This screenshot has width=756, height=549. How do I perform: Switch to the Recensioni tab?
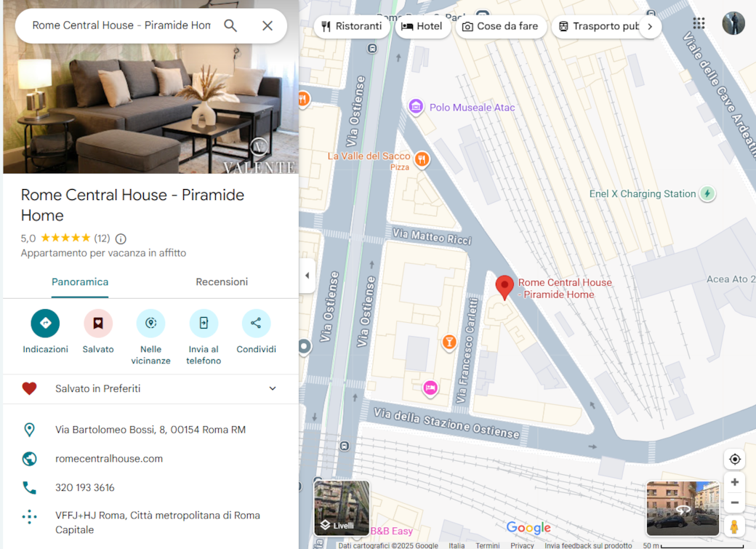pyautogui.click(x=222, y=281)
